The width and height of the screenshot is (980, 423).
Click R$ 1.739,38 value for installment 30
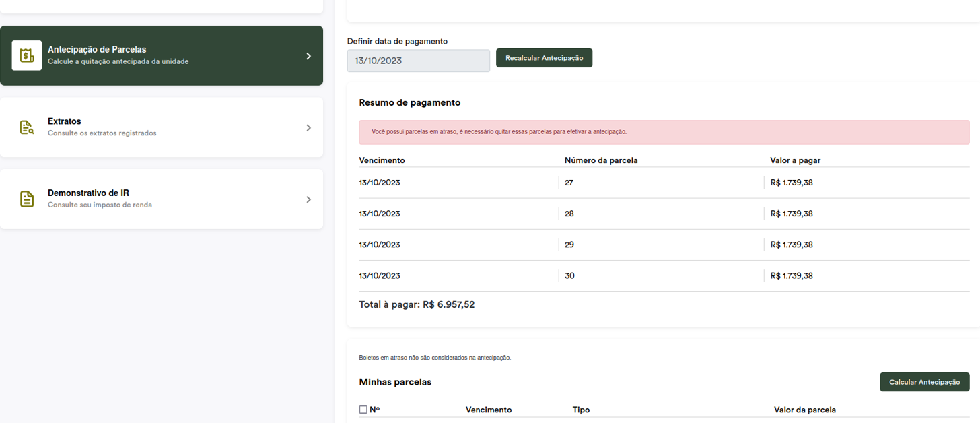pyautogui.click(x=792, y=275)
